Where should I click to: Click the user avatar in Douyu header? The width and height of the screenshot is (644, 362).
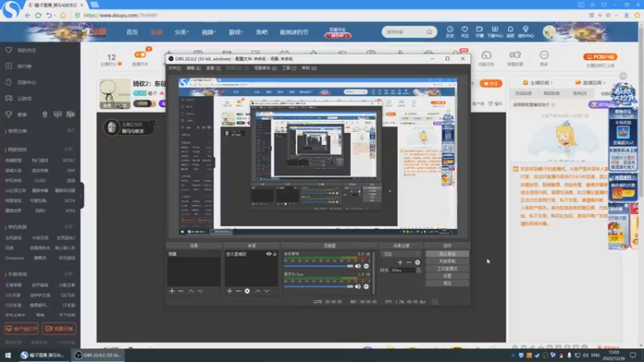click(549, 32)
